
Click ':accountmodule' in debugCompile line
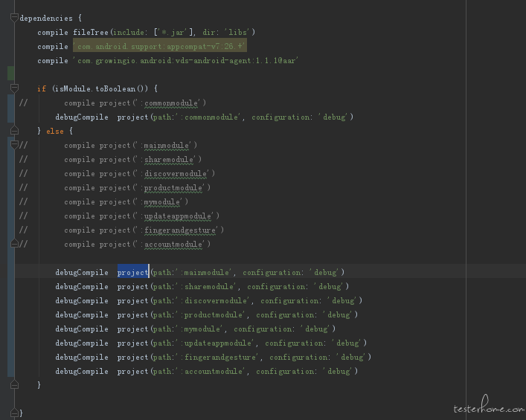pos(211,371)
